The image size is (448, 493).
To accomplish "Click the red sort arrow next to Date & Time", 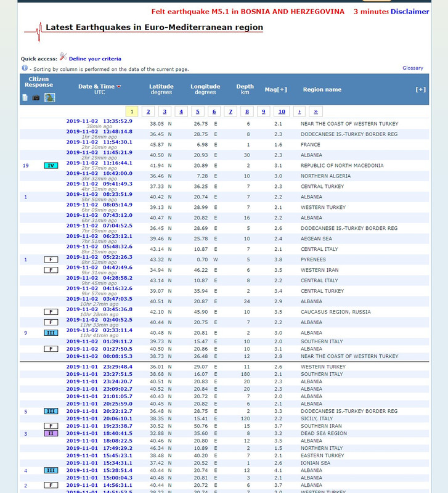I will point(119,86).
